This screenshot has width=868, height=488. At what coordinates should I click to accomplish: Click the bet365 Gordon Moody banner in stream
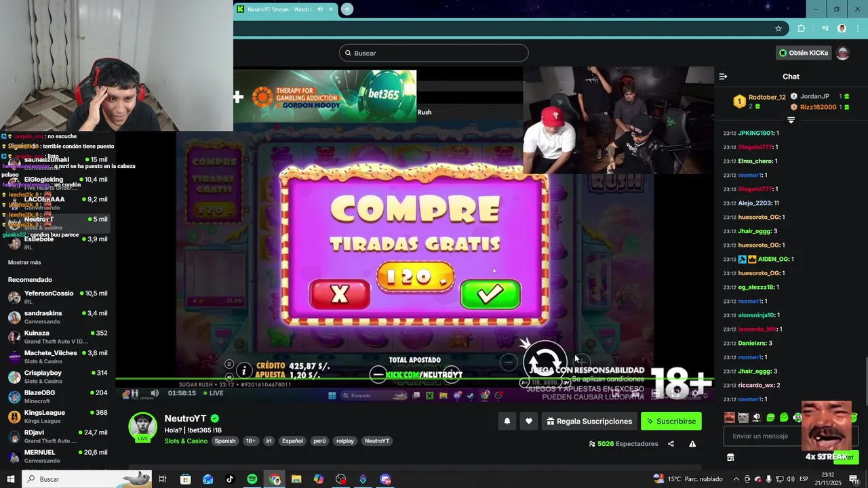325,96
